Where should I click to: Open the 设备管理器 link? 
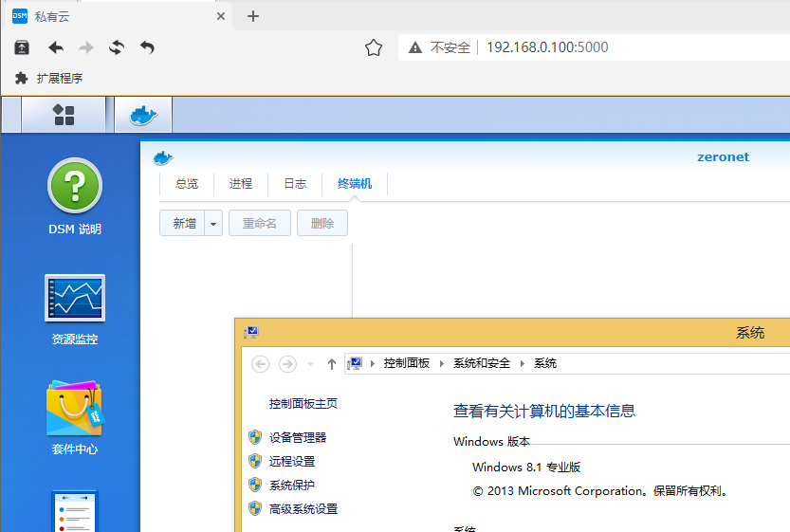pos(298,437)
